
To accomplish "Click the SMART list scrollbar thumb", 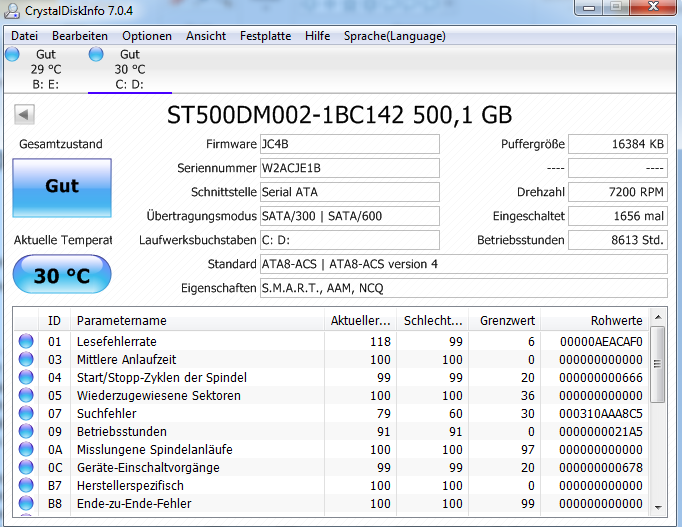I will 658,364.
